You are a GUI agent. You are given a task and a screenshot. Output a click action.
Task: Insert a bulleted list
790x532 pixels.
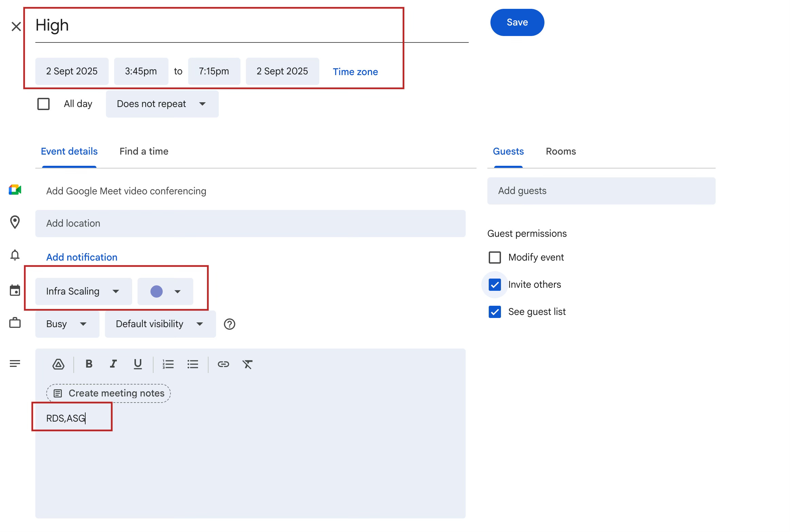pyautogui.click(x=193, y=364)
